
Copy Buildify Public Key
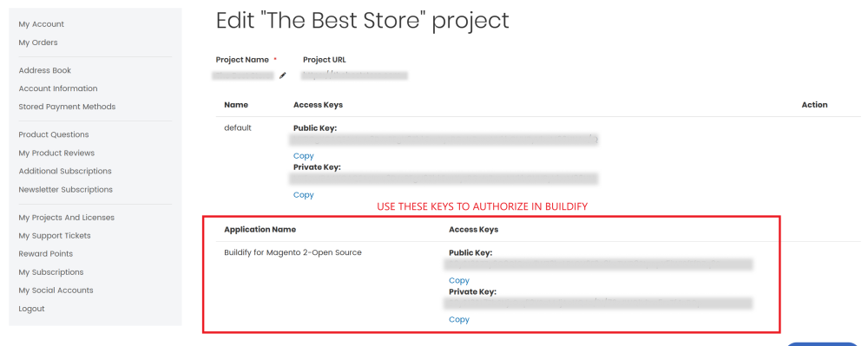coord(459,280)
